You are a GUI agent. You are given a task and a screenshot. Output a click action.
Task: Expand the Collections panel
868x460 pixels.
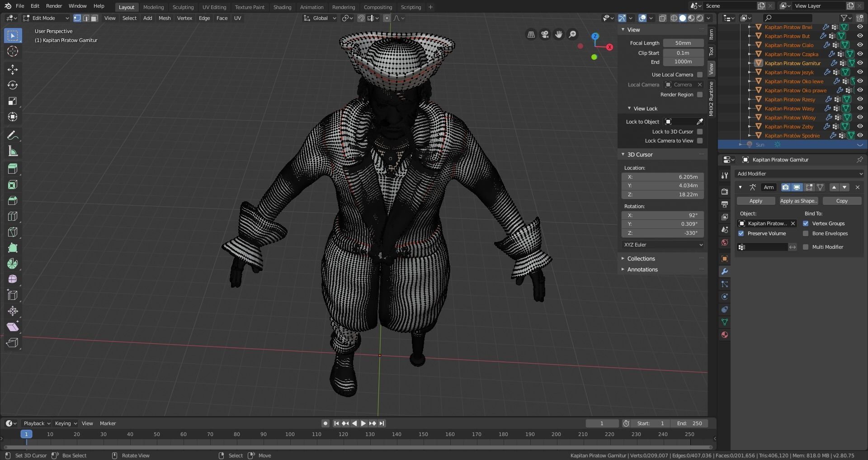click(641, 259)
